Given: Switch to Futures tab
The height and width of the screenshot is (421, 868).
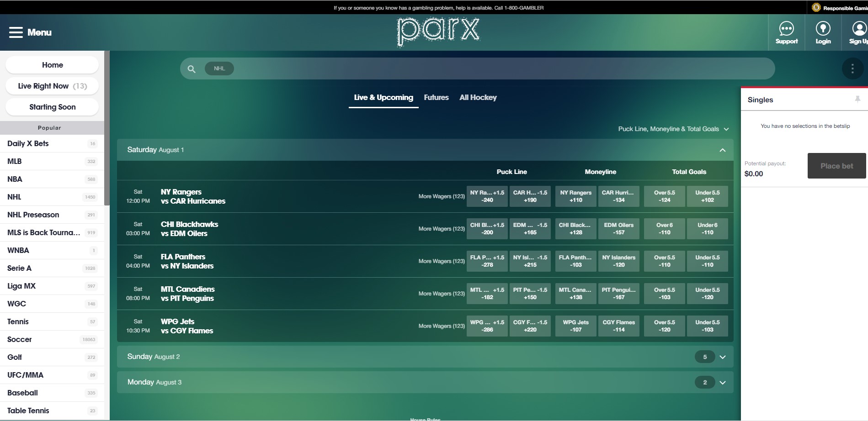Looking at the screenshot, I should point(436,98).
